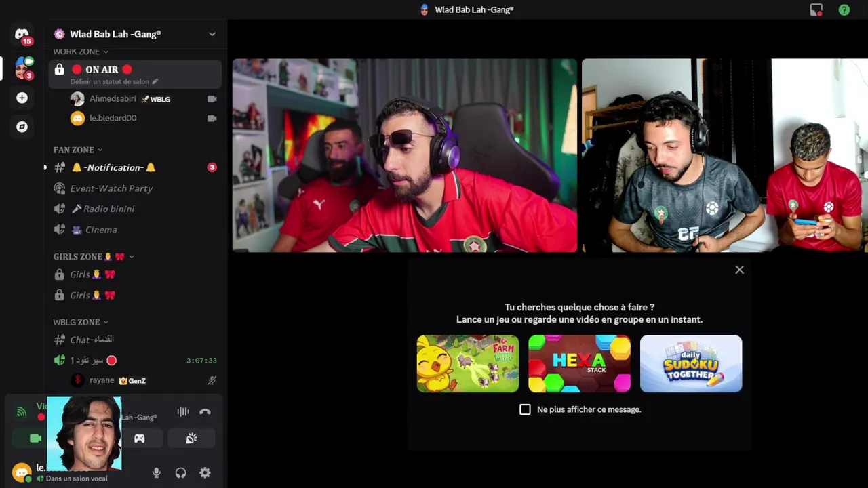This screenshot has height=488, width=868.
Task: Deafen audio with the headphones icon
Action: pyautogui.click(x=180, y=473)
